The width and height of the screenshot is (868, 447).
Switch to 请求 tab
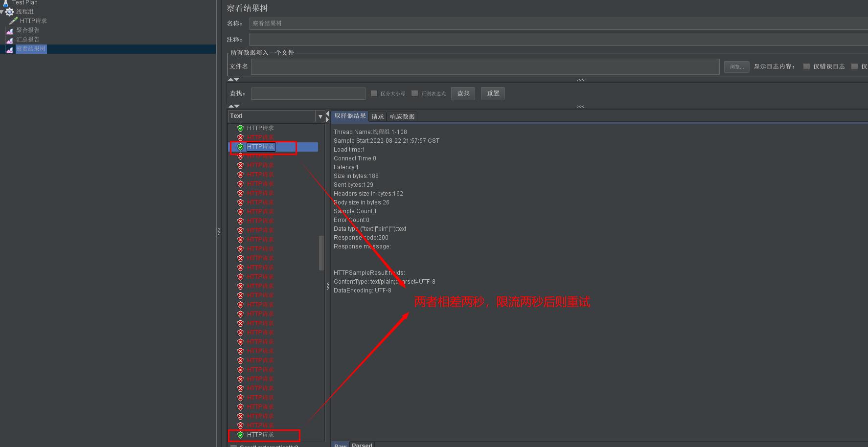(378, 117)
